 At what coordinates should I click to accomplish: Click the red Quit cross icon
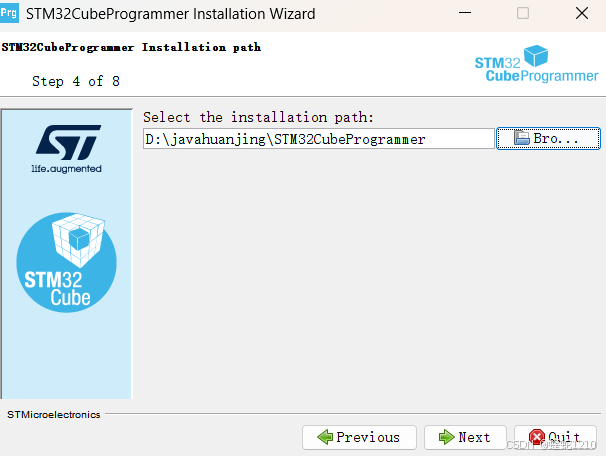pos(536,437)
